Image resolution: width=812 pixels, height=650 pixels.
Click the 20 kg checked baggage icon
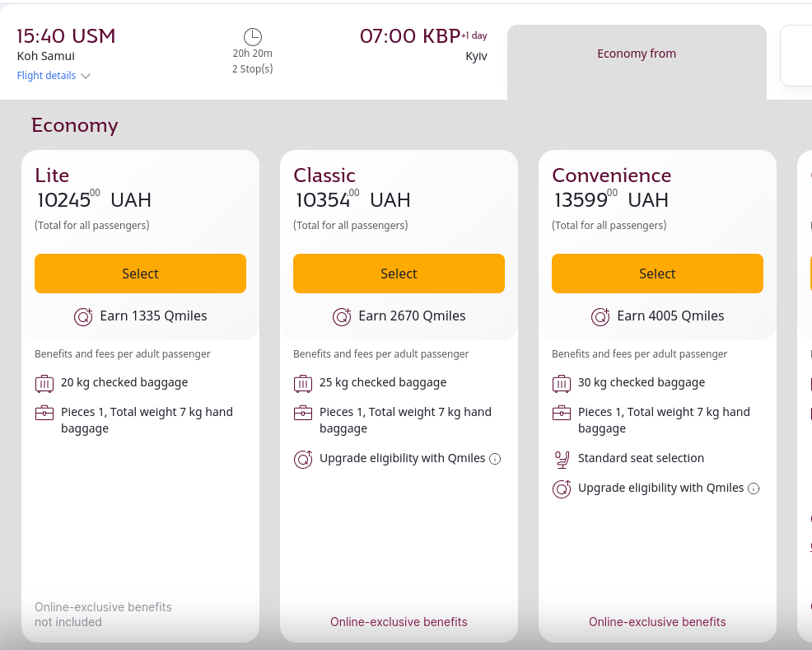(x=44, y=383)
